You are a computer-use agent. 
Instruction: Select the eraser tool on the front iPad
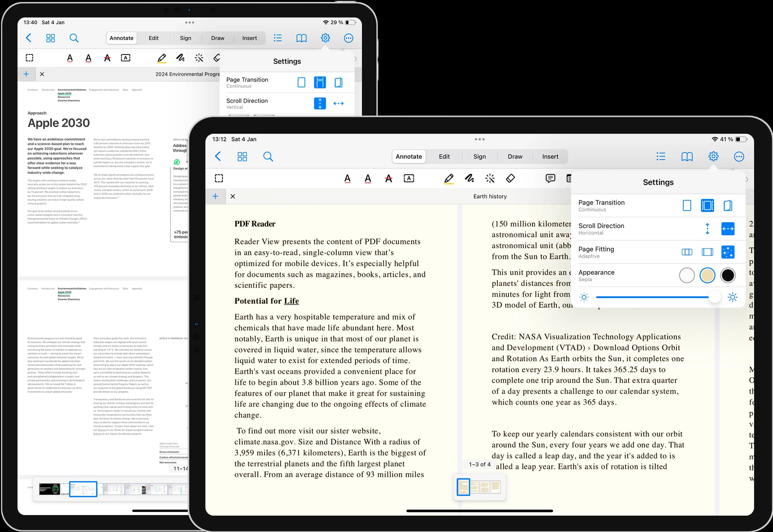[510, 178]
